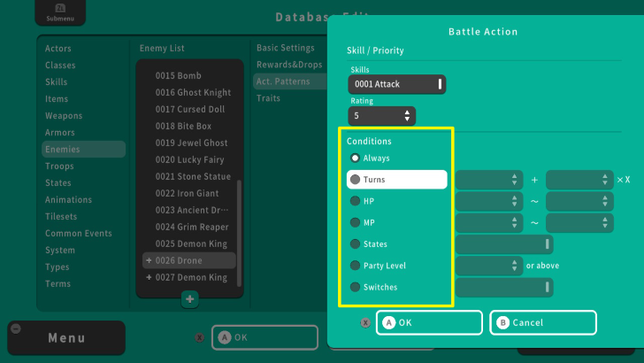Click the B Cancel button

pyautogui.click(x=543, y=322)
